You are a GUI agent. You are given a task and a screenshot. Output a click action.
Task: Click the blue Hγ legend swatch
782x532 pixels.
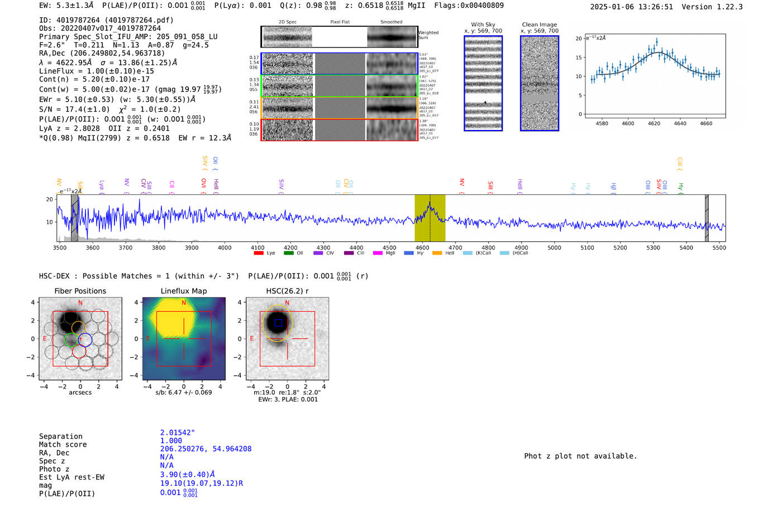(408, 253)
